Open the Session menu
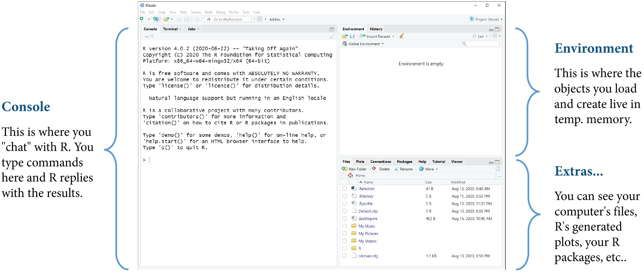The width and height of the screenshot is (644, 273). click(x=196, y=12)
